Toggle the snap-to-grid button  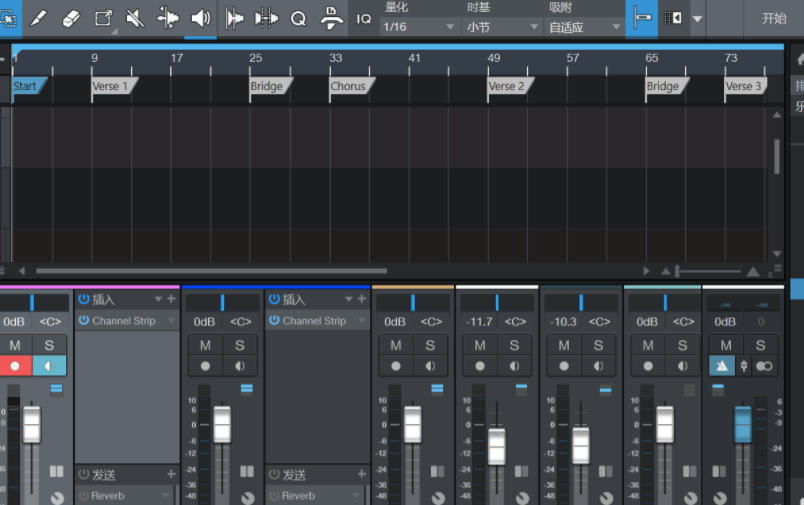tap(641, 18)
